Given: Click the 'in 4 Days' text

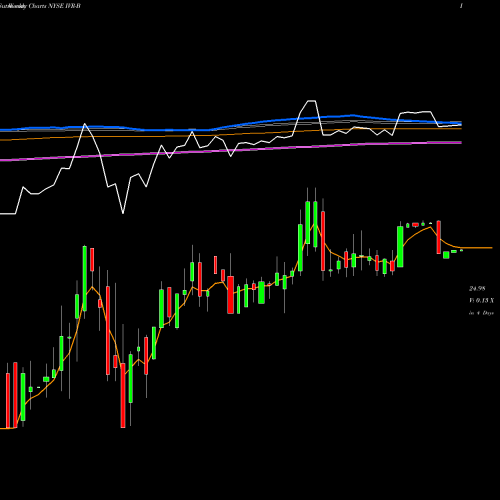Looking at the screenshot, I should (481, 313).
